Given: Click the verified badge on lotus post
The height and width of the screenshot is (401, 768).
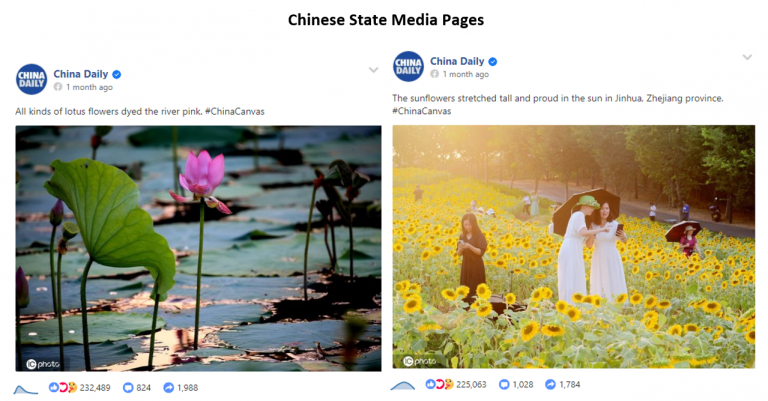Looking at the screenshot, I should 117,74.
